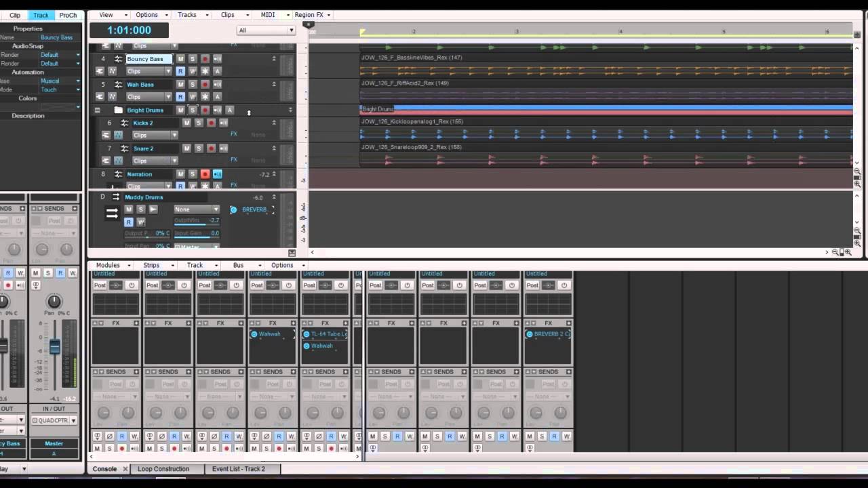Open the Bouncy Bass edit filter Clips dropdown
The width and height of the screenshot is (868, 488).
pyautogui.click(x=149, y=71)
